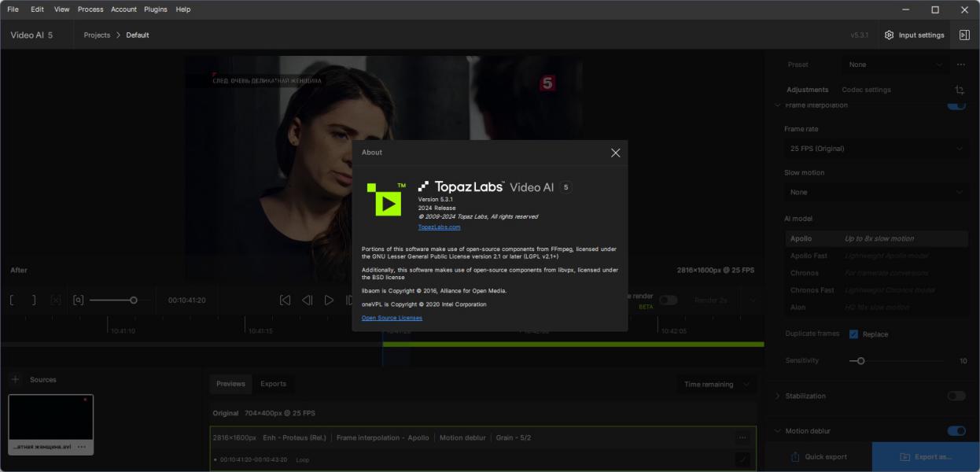Close the About dialog
Screen dimensions: 980x472
pyautogui.click(x=615, y=153)
